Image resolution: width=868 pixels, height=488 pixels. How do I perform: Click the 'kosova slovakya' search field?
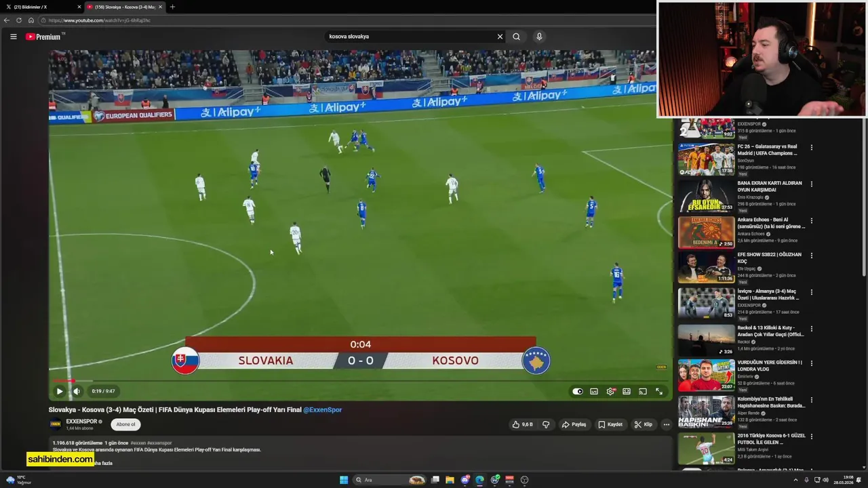[x=409, y=37]
